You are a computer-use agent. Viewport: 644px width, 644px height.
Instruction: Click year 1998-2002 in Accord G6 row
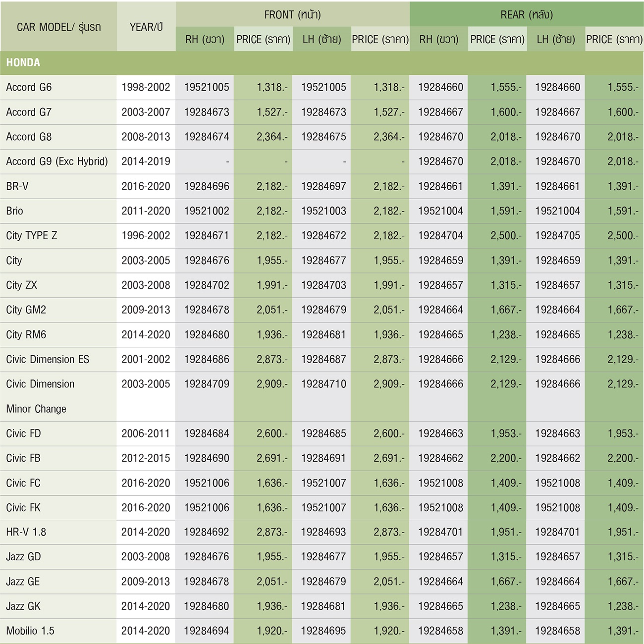click(146, 87)
